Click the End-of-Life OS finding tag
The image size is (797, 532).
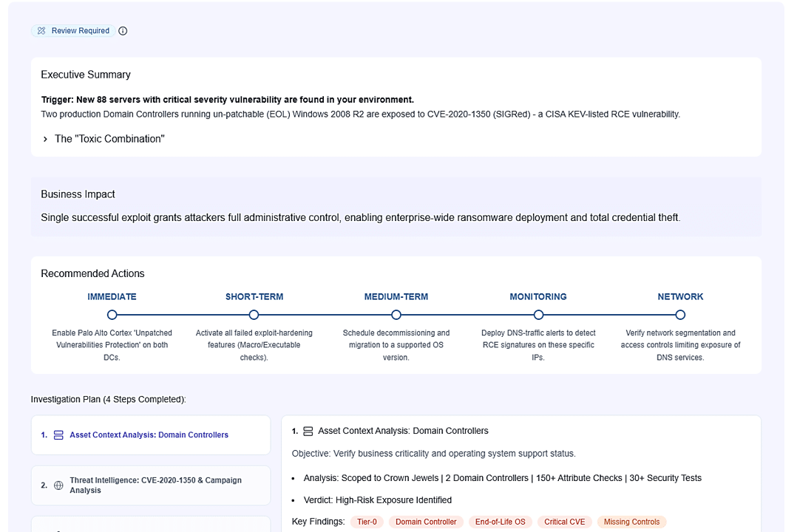500,522
